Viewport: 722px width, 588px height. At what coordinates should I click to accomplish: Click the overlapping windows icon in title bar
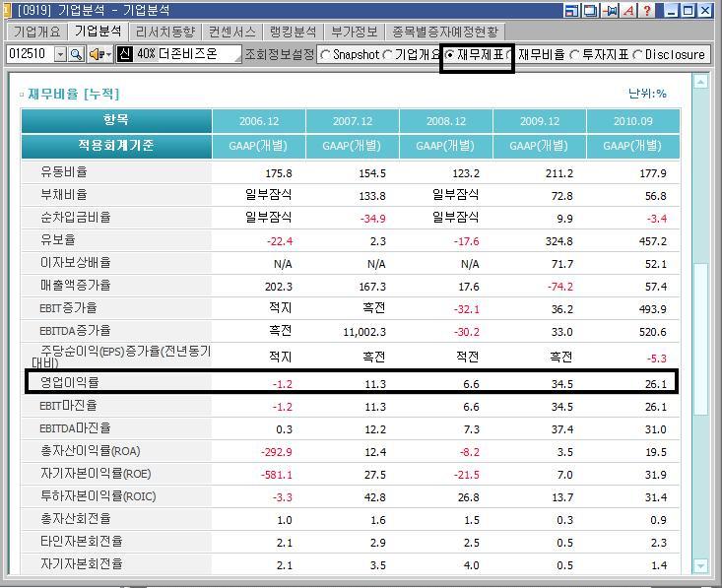[590, 11]
